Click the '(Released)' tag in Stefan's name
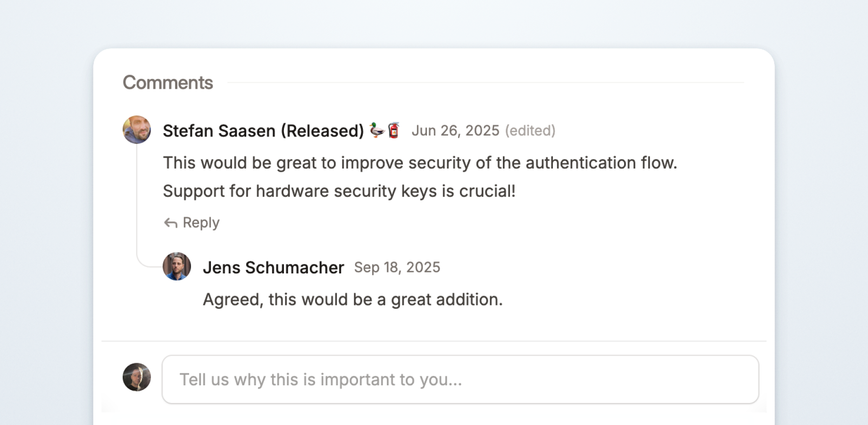 pos(325,130)
